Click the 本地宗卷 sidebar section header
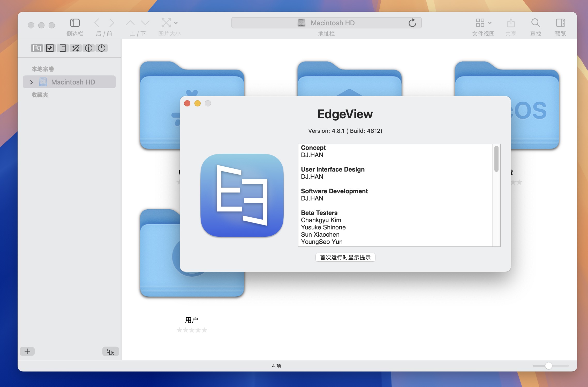Screen dimensions: 588x387 43,69
